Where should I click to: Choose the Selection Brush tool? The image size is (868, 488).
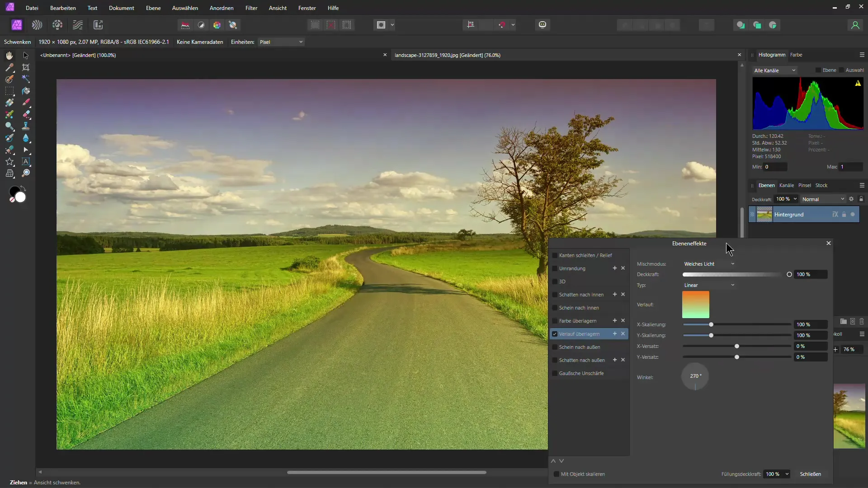tap(9, 79)
